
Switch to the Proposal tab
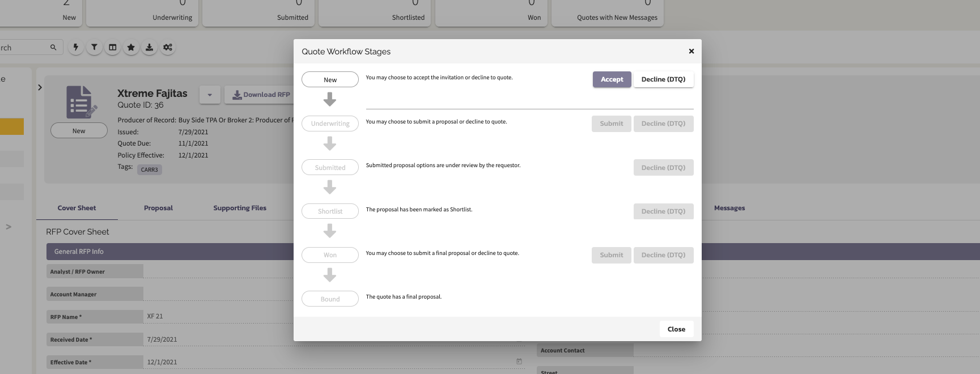click(158, 208)
